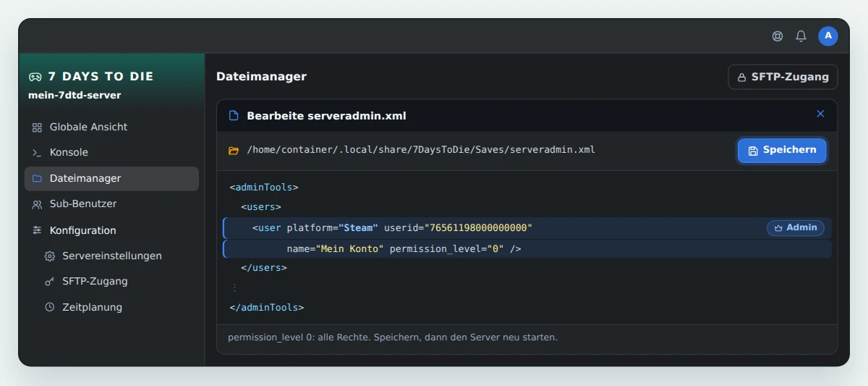Open the support lifebuoy icon
The width and height of the screenshot is (868, 386).
778,36
